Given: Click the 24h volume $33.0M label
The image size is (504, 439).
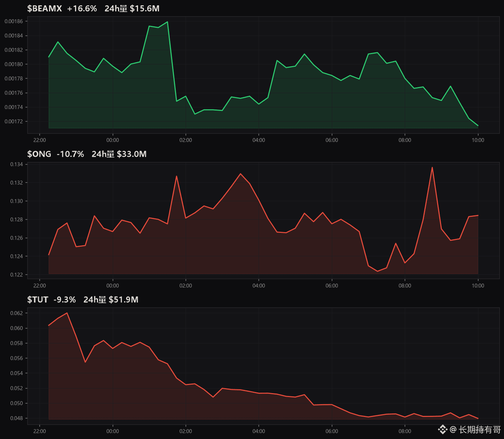Looking at the screenshot, I should (x=119, y=154).
